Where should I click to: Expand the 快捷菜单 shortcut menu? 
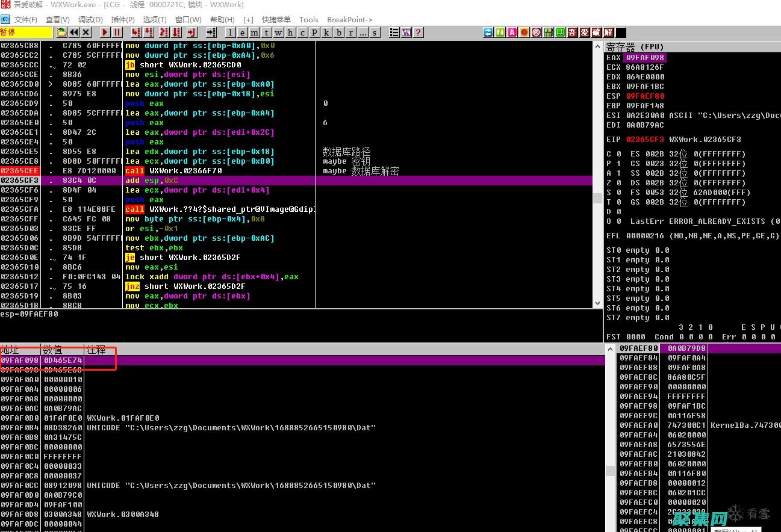[x=276, y=20]
